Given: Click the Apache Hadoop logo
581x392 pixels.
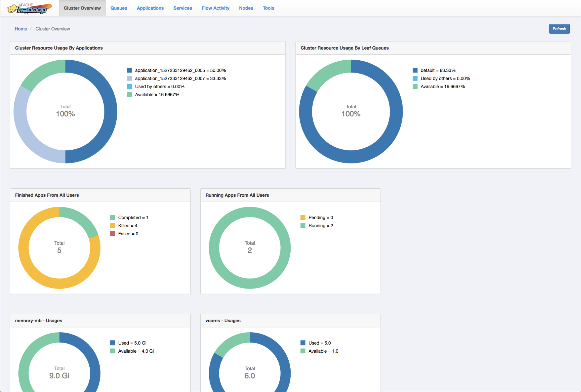Looking at the screenshot, I should pyautogui.click(x=30, y=8).
